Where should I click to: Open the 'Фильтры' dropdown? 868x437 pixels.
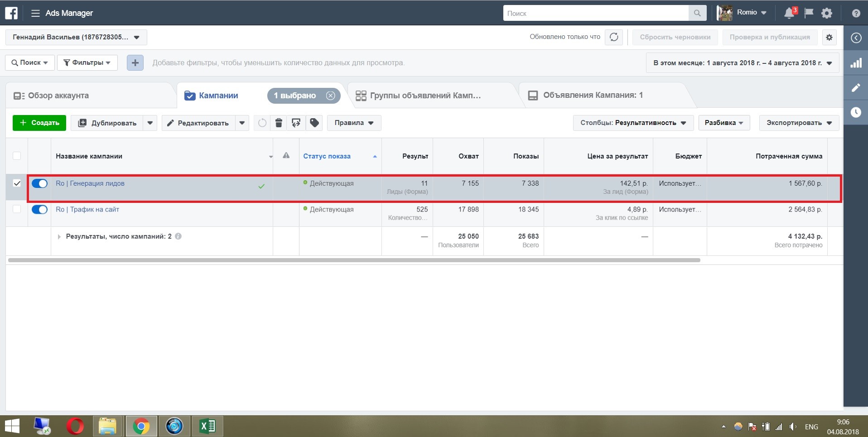(x=87, y=62)
